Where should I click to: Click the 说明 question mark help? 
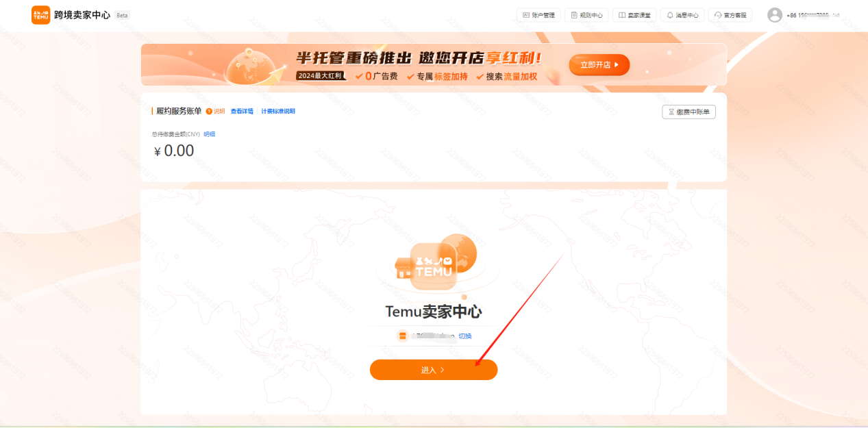[x=215, y=111]
